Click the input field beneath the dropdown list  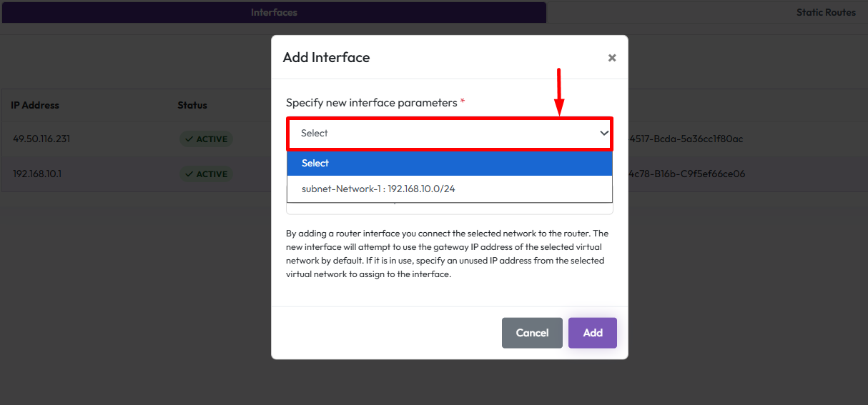pos(449,209)
